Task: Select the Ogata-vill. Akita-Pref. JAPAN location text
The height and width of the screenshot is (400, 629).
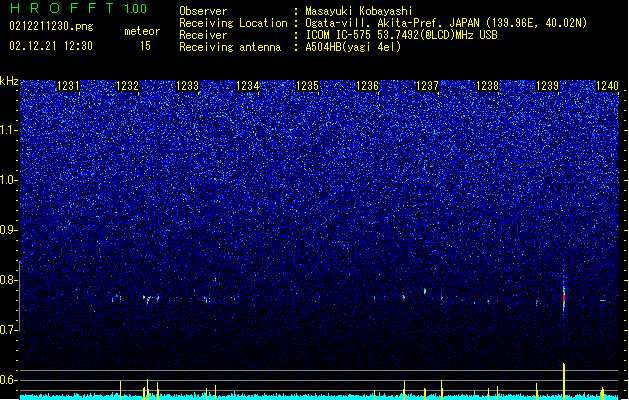Action: (x=446, y=23)
